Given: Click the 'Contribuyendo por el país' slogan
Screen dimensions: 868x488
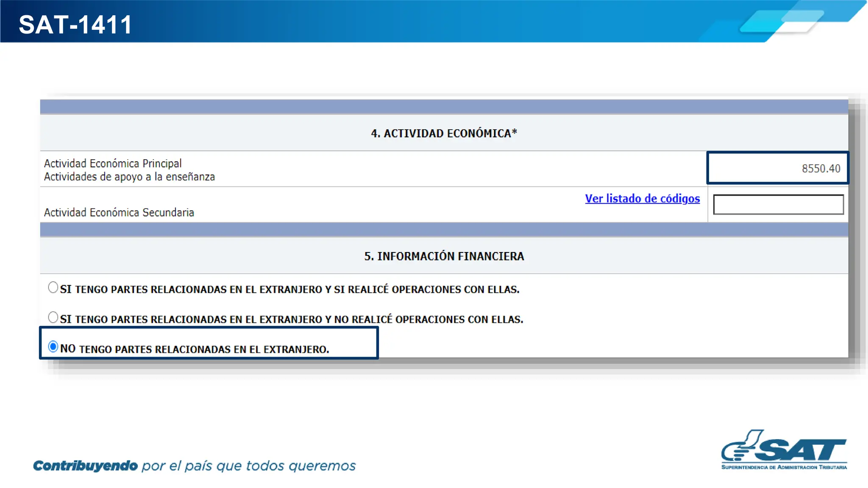Looking at the screenshot, I should tap(194, 466).
